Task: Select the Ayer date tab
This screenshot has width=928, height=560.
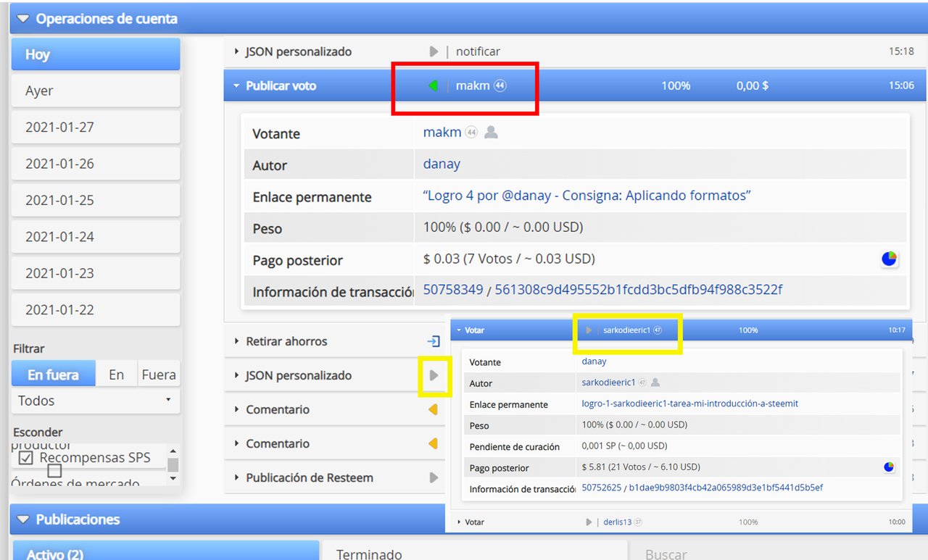Action: 96,91
